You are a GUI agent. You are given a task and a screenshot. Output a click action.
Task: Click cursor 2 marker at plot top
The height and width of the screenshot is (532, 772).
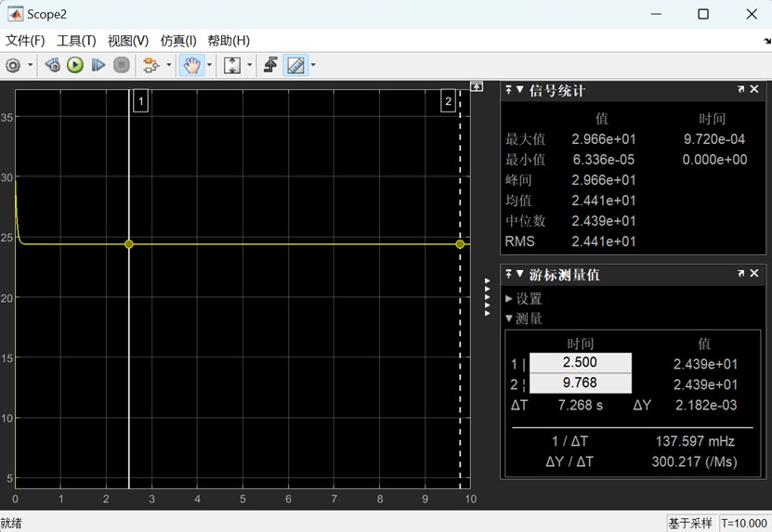pyautogui.click(x=449, y=101)
